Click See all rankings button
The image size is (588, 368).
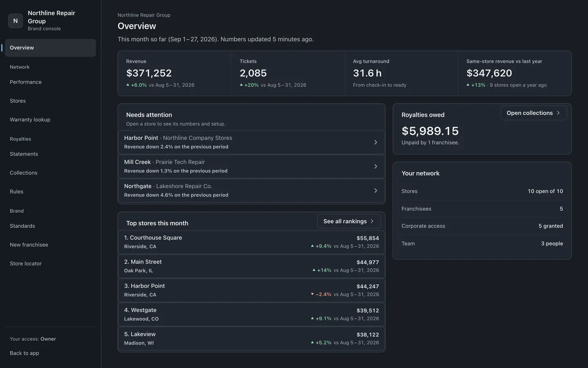[x=349, y=221]
